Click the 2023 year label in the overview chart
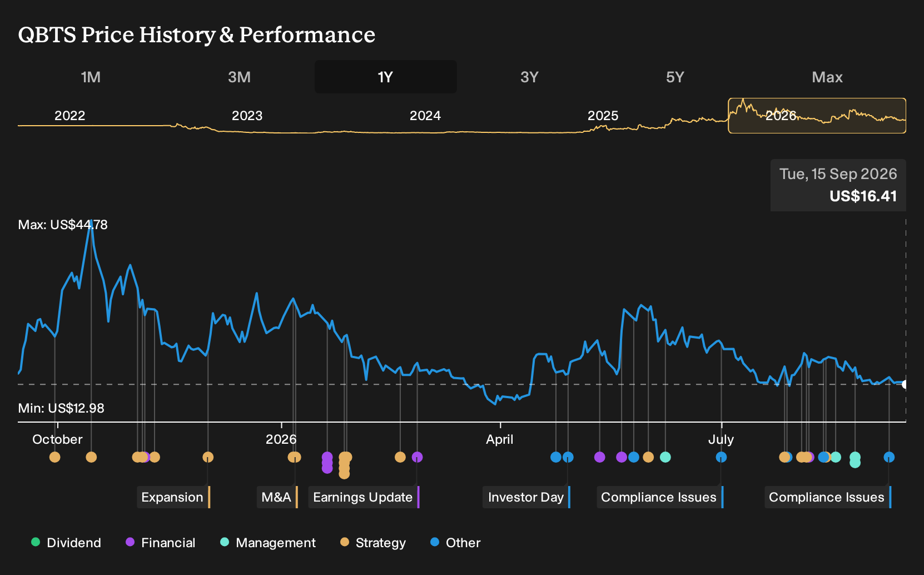The width and height of the screenshot is (924, 575). [x=247, y=116]
